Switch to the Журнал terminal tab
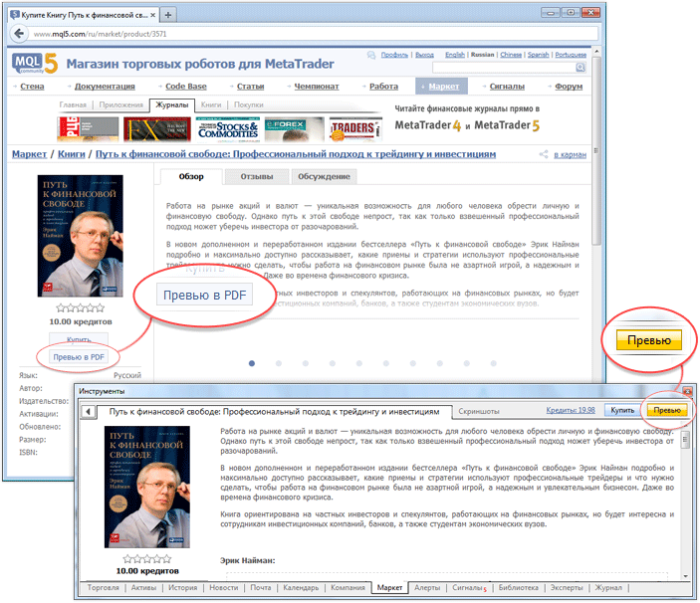Screen dimensions: 700x603 click(x=608, y=588)
